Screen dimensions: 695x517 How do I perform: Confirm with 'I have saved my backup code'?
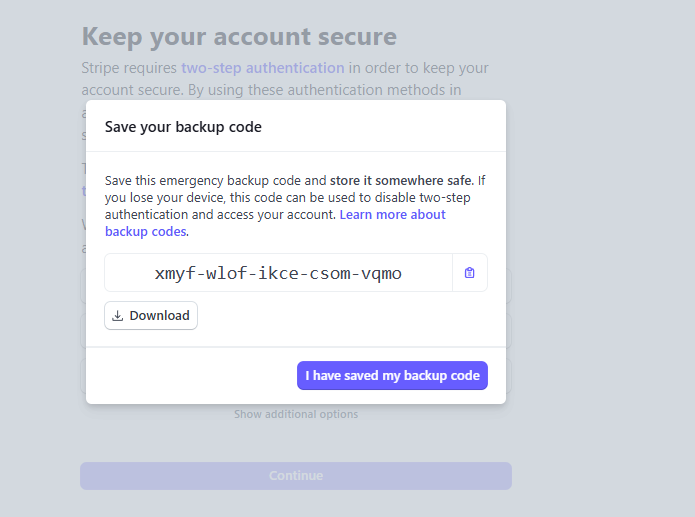point(392,376)
